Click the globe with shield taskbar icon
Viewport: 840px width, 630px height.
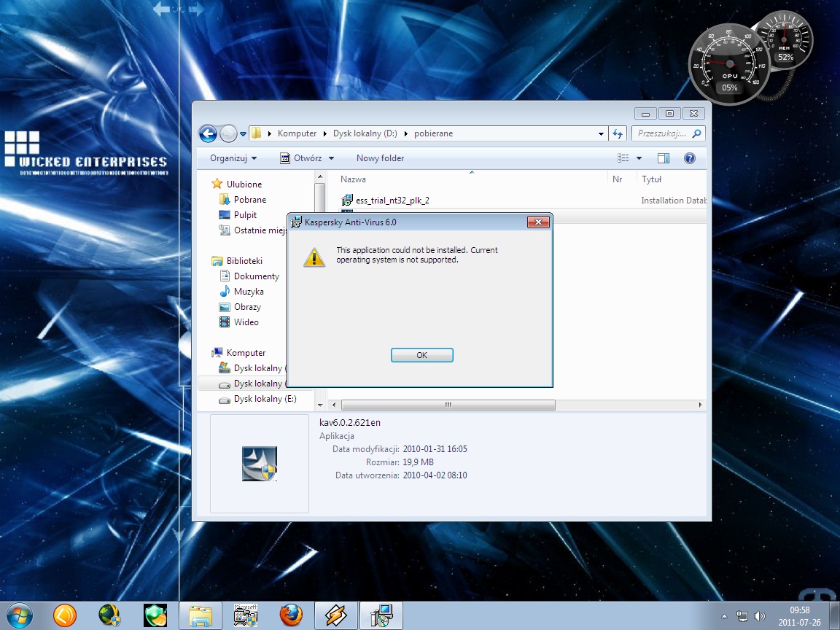110,615
